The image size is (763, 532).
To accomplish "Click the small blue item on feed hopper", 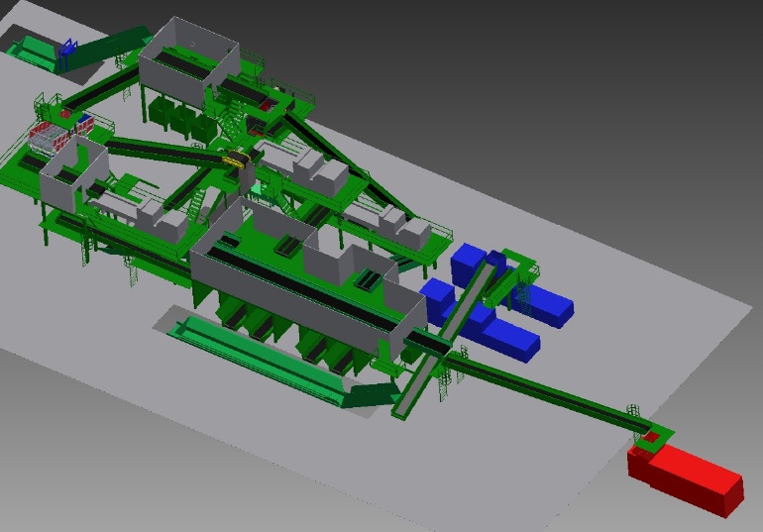I will click(68, 46).
